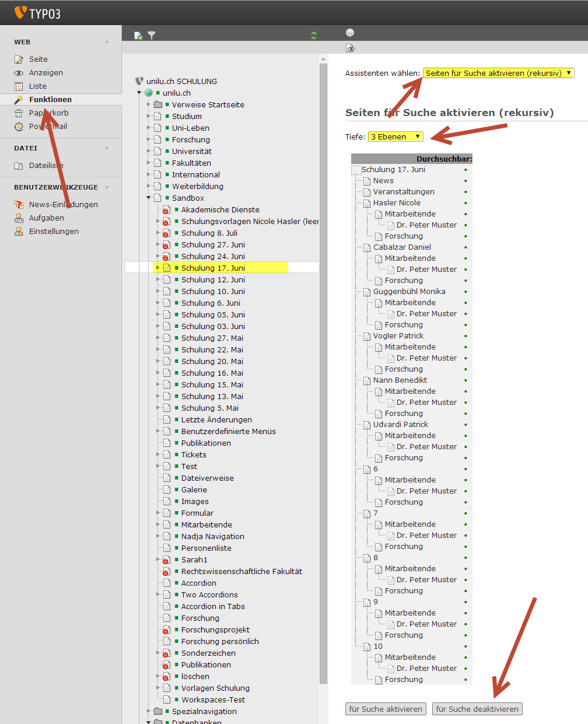Click the Seite module pencil icon
This screenshot has height=724, width=588.
point(19,60)
